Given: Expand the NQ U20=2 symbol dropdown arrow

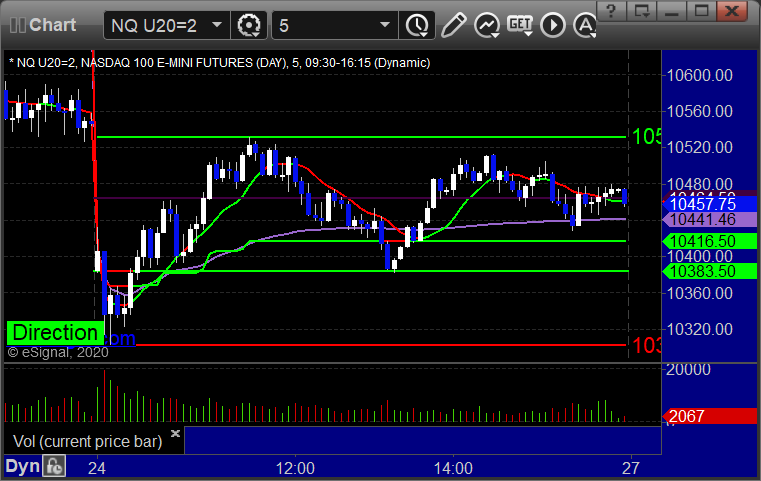Looking at the screenshot, I should pyautogui.click(x=217, y=25).
